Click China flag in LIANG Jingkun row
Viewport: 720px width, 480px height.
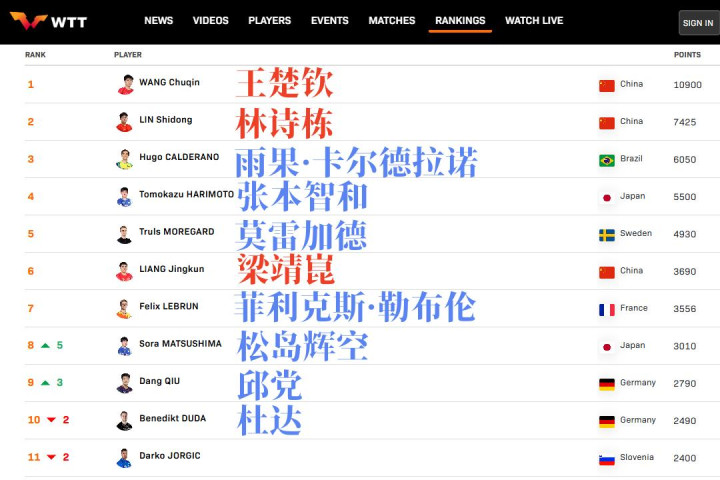[607, 272]
